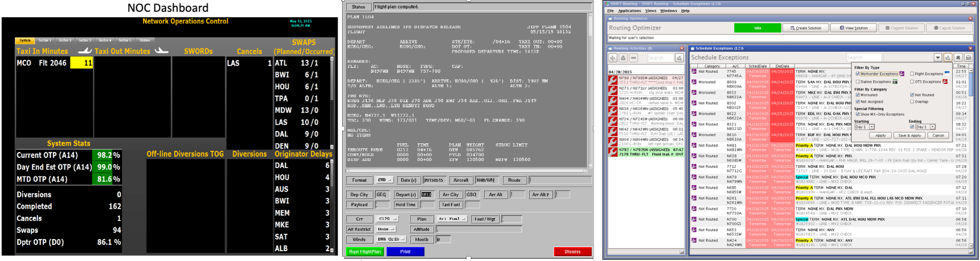This screenshot has height=261, width=980.
Task: Click the filter icon beside the Schedule Exceptions dropdown
Action: point(948,58)
